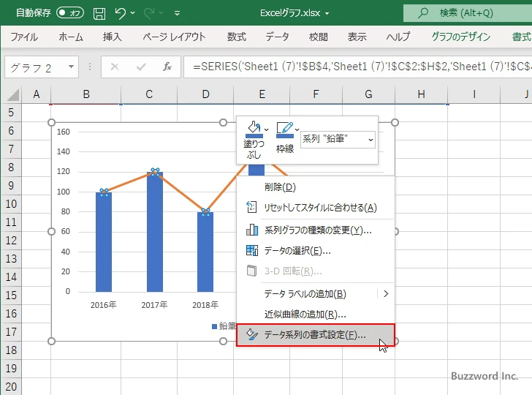The height and width of the screenshot is (395, 532).
Task: Click the 2017年 blue bar
Action: click(155, 232)
